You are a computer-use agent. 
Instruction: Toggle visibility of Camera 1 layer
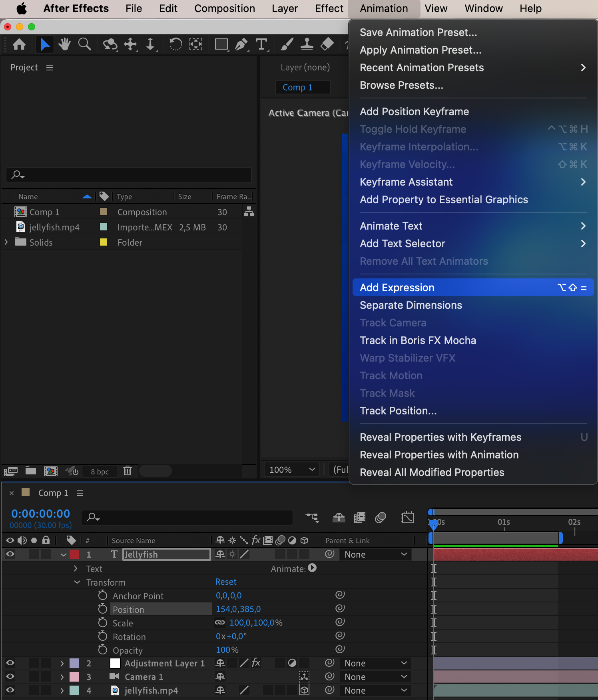coord(10,676)
